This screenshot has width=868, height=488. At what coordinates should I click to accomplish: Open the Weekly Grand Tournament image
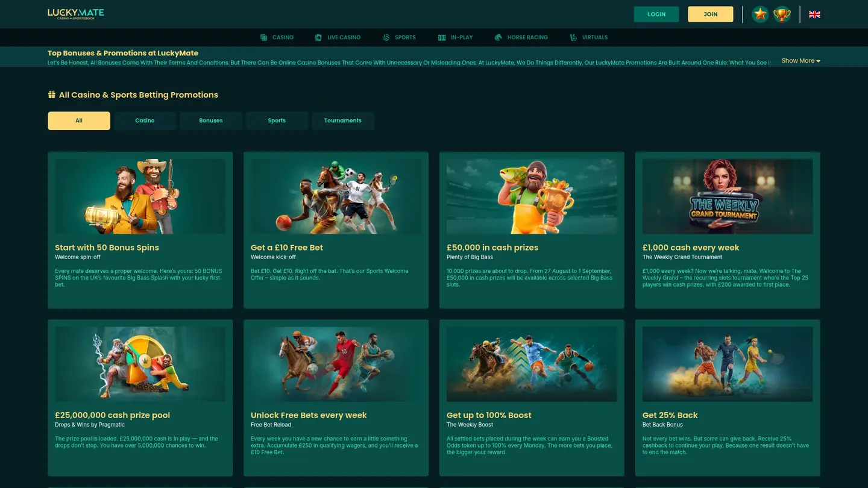[728, 196]
